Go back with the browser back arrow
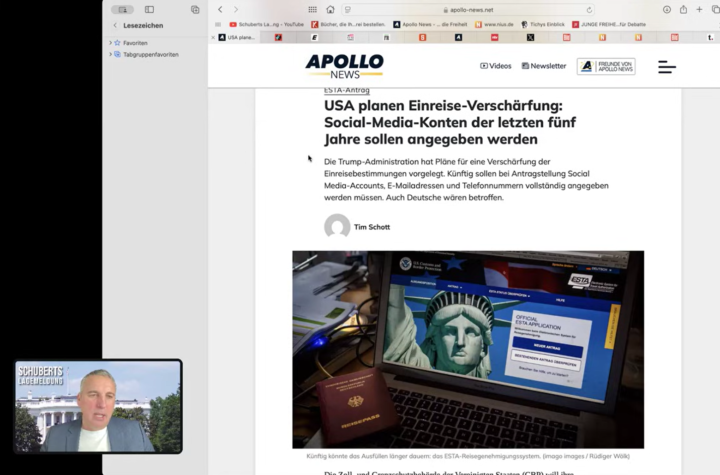The image size is (720, 475). tap(220, 9)
